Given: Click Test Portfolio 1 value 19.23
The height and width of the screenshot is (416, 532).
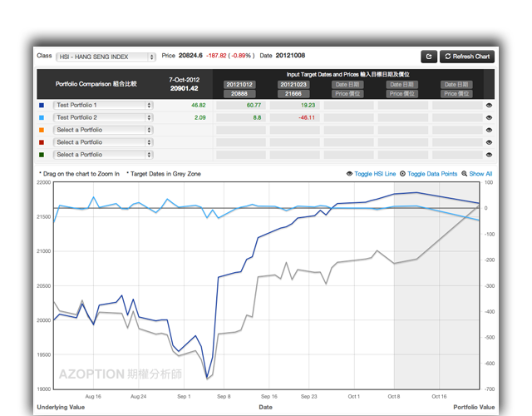Looking at the screenshot, I should 308,106.
